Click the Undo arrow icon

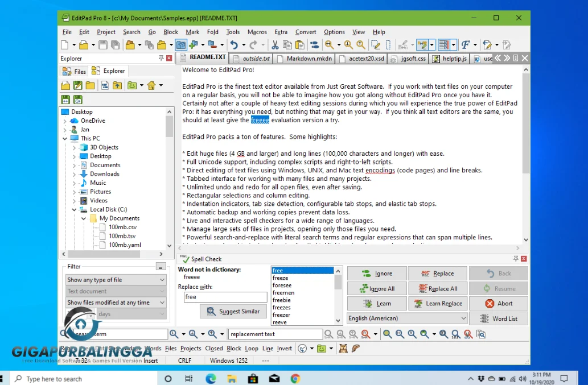click(234, 45)
